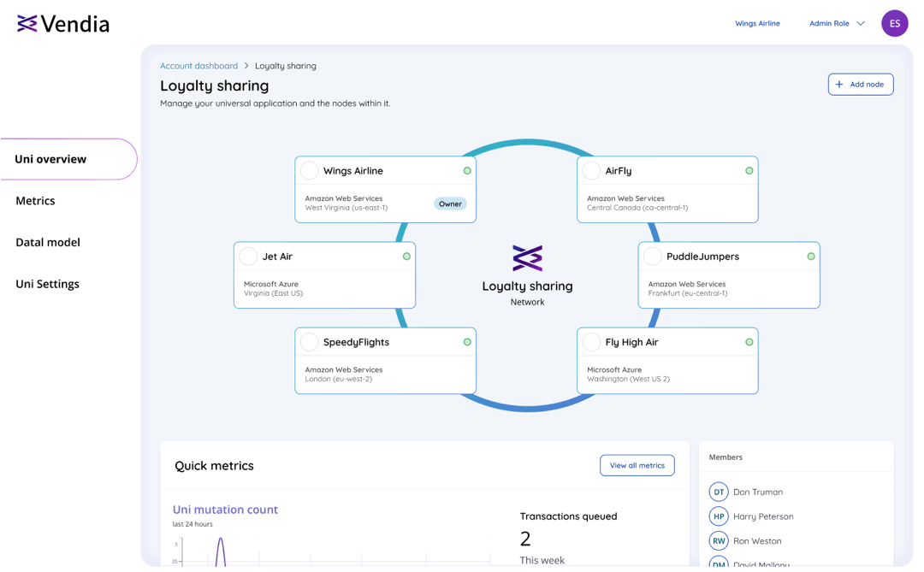This screenshot has width=924, height=572.
Task: Click the Wings Airline node title
Action: [353, 171]
